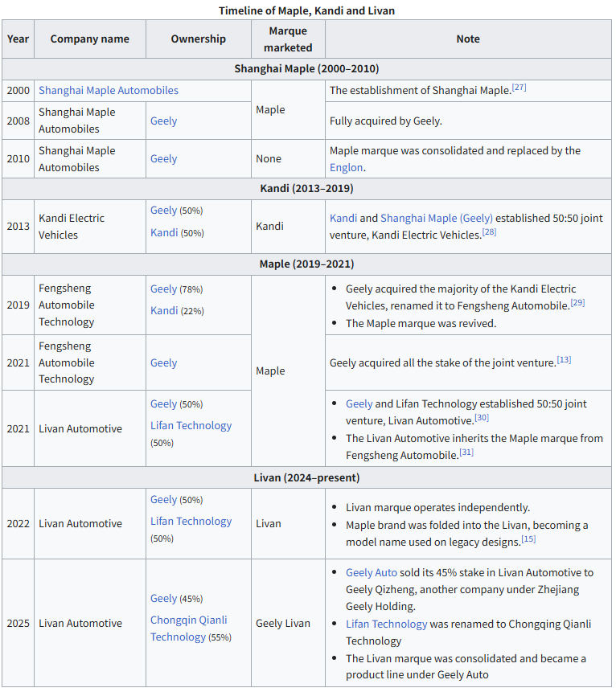Click reference [28] in Kandi note
Screen dimensions: 616x692
coord(489,232)
